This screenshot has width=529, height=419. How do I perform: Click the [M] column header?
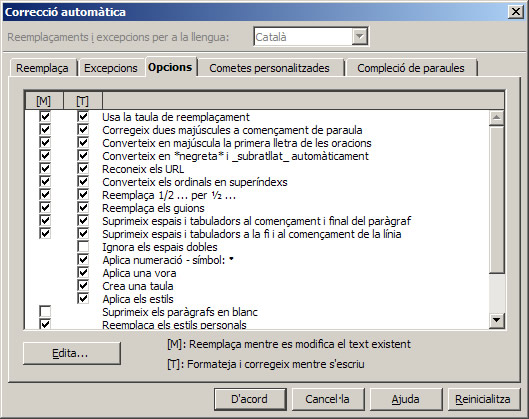(x=44, y=101)
